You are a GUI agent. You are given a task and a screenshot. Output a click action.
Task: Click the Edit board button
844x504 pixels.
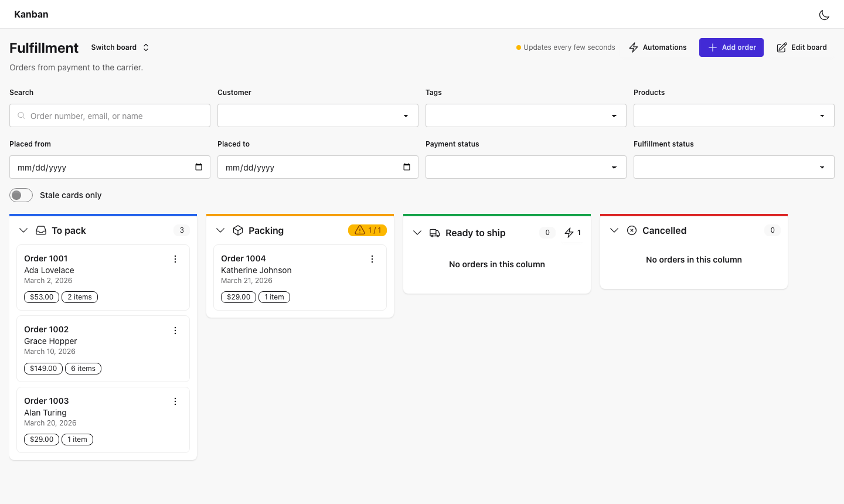coord(802,47)
